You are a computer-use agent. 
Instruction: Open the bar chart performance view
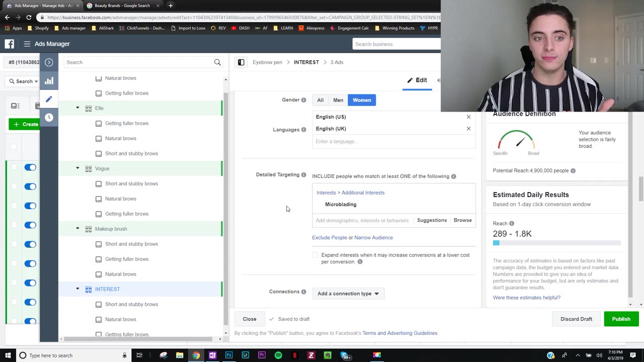point(49,81)
